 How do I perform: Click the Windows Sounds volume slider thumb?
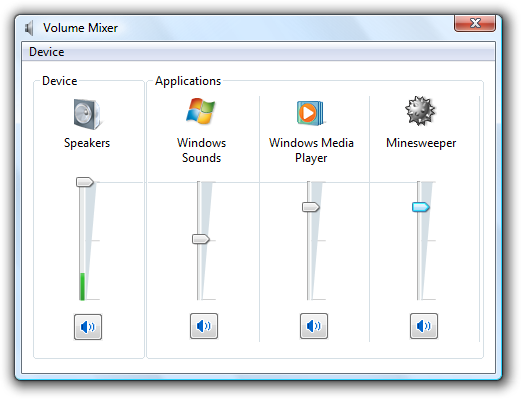point(201,239)
